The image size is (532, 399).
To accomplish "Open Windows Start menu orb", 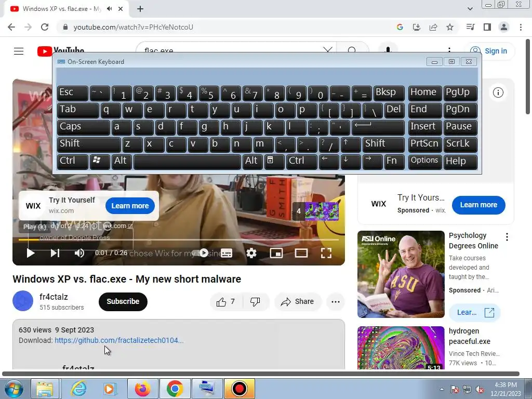I will coord(14,389).
